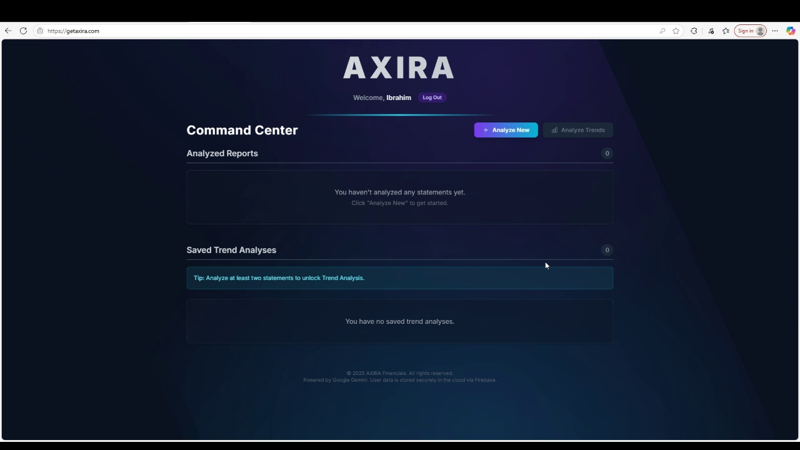Open the browser essentials icon
Image resolution: width=800 pixels, height=450 pixels.
pyautogui.click(x=711, y=31)
